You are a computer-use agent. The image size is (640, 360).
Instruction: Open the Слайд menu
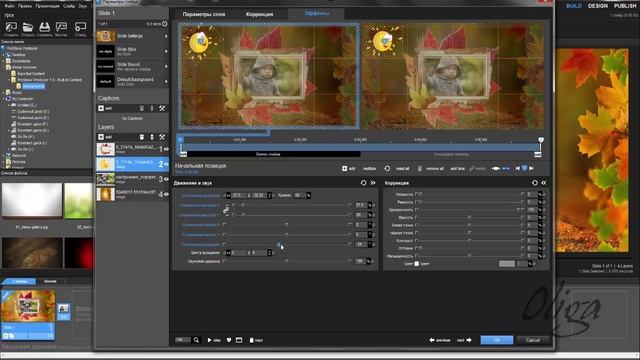tap(69, 6)
